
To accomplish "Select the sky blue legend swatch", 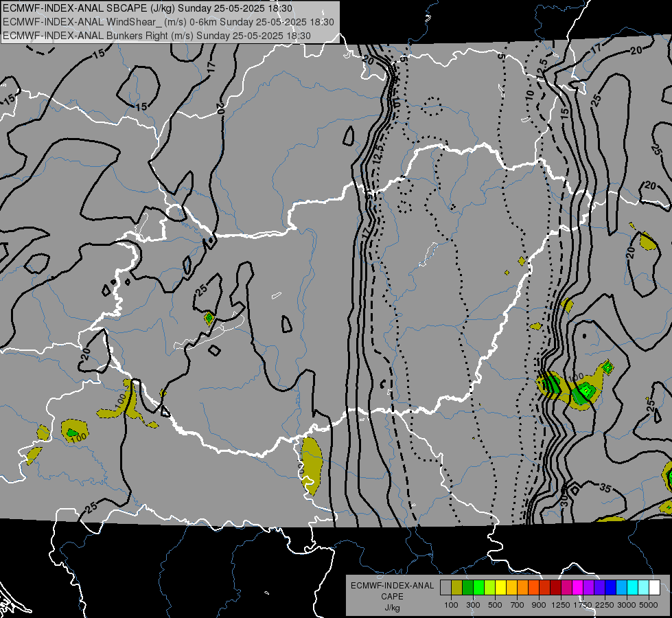I will [622, 587].
